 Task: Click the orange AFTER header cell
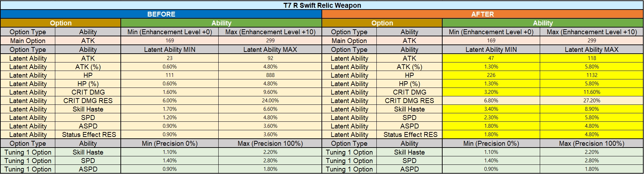482,14
